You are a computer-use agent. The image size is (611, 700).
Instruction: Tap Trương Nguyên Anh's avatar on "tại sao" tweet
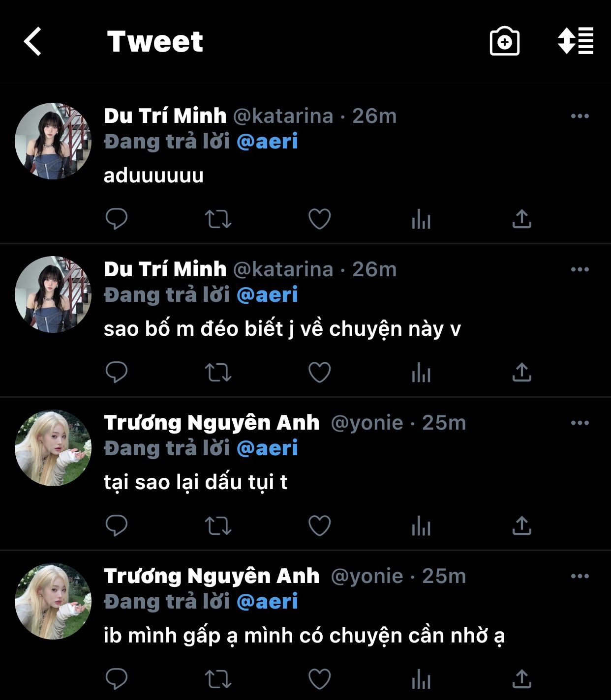point(53,448)
